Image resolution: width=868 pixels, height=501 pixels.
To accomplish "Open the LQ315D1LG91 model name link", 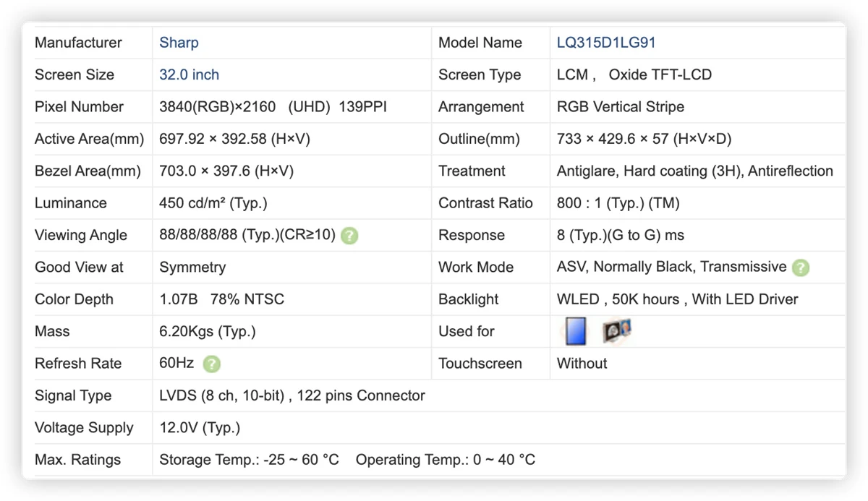I will (606, 43).
